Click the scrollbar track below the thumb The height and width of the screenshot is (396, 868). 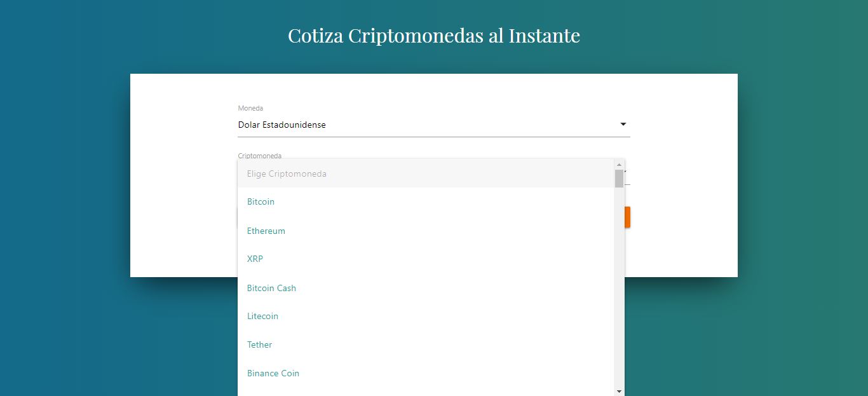620,286
